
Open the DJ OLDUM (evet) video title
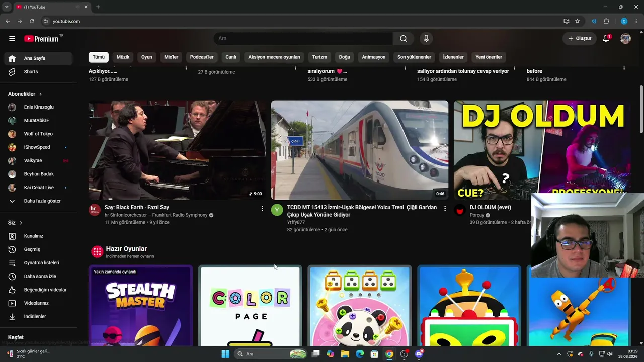[491, 207]
